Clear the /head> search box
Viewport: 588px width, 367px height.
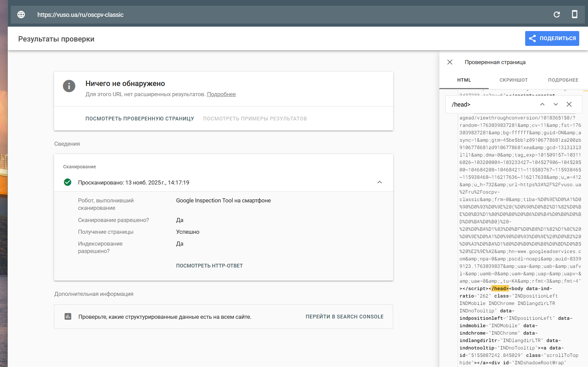569,105
